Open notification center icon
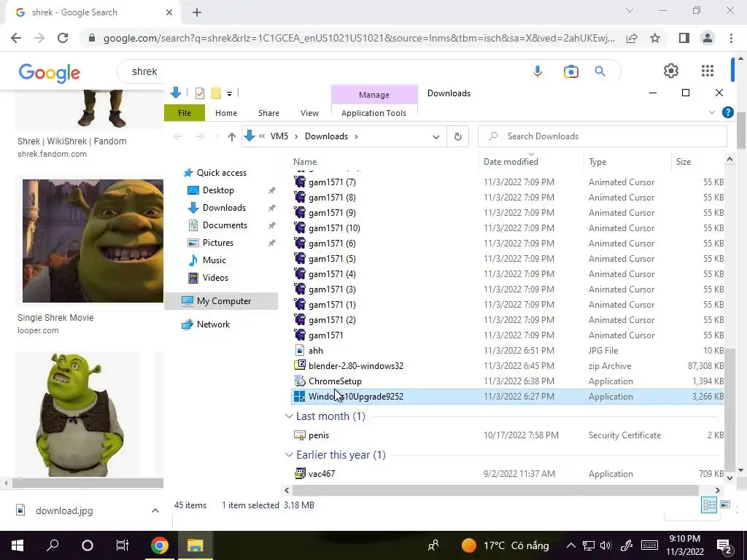Image resolution: width=747 pixels, height=560 pixels. 724,546
